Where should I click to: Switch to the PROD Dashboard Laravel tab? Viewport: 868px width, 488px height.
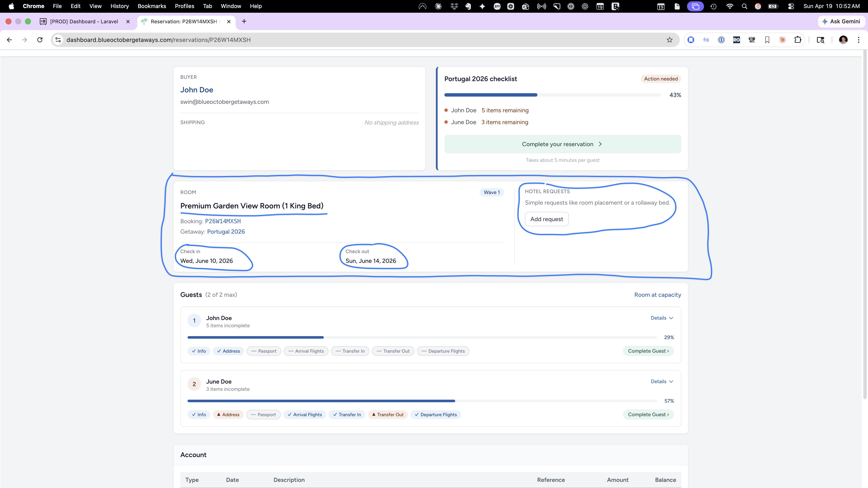point(84,22)
